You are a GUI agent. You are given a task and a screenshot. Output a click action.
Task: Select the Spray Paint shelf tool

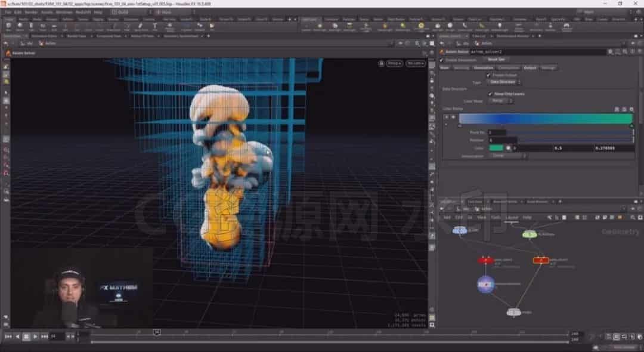141,27
